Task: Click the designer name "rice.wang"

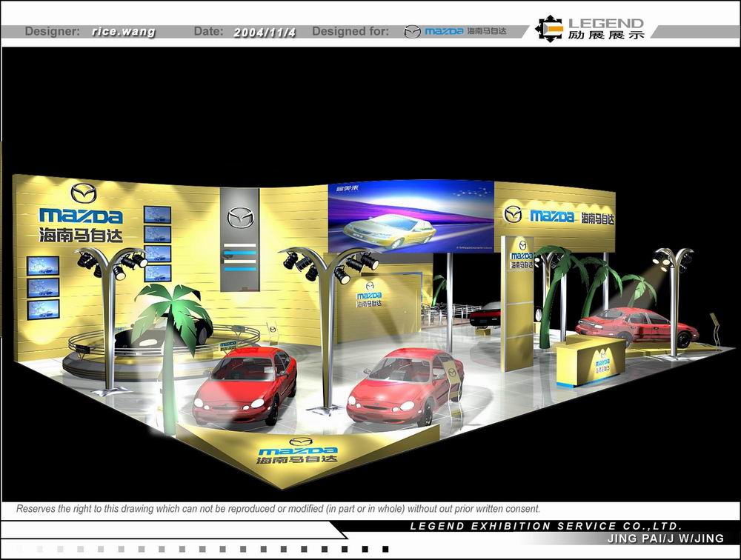Action: pyautogui.click(x=123, y=32)
